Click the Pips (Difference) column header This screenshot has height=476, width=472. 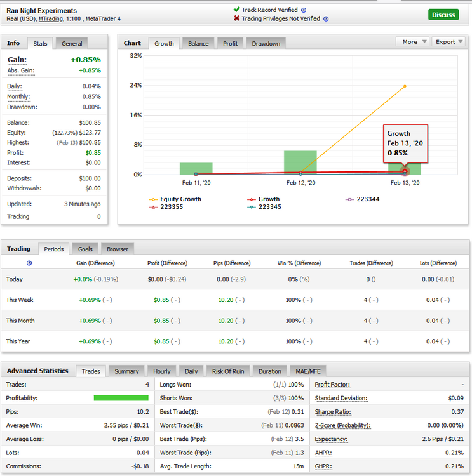[232, 263]
